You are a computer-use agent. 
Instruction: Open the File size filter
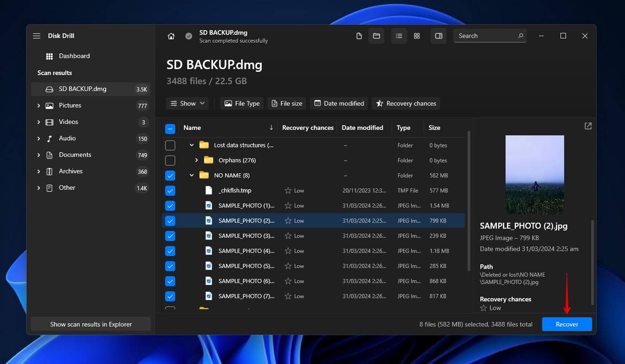[287, 103]
